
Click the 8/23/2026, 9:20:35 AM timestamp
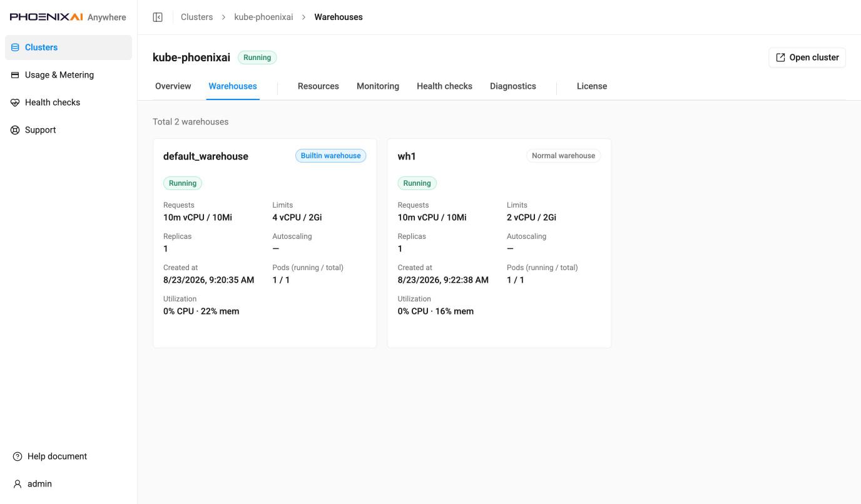click(209, 280)
